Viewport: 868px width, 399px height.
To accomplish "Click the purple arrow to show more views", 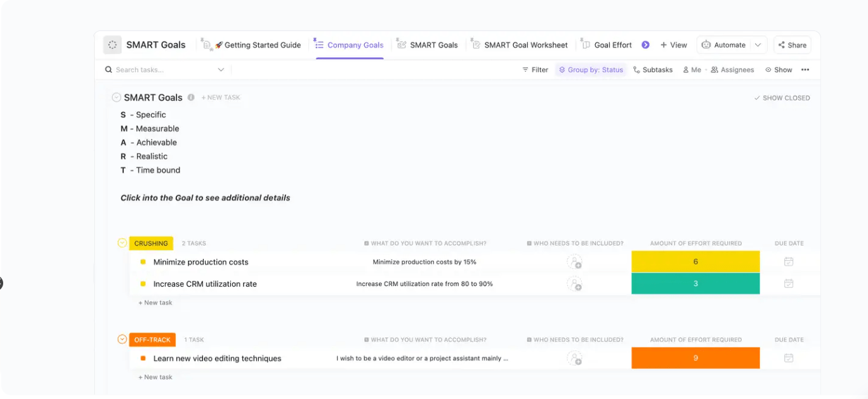I will (x=645, y=45).
